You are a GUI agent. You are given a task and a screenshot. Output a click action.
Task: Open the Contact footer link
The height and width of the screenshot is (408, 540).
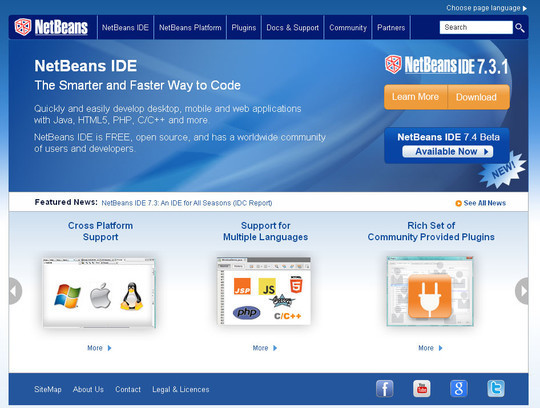[128, 389]
